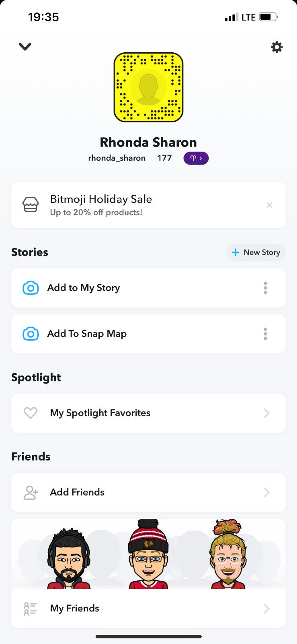The width and height of the screenshot is (297, 644).
Task: Open more options for My Story
Action: click(265, 288)
